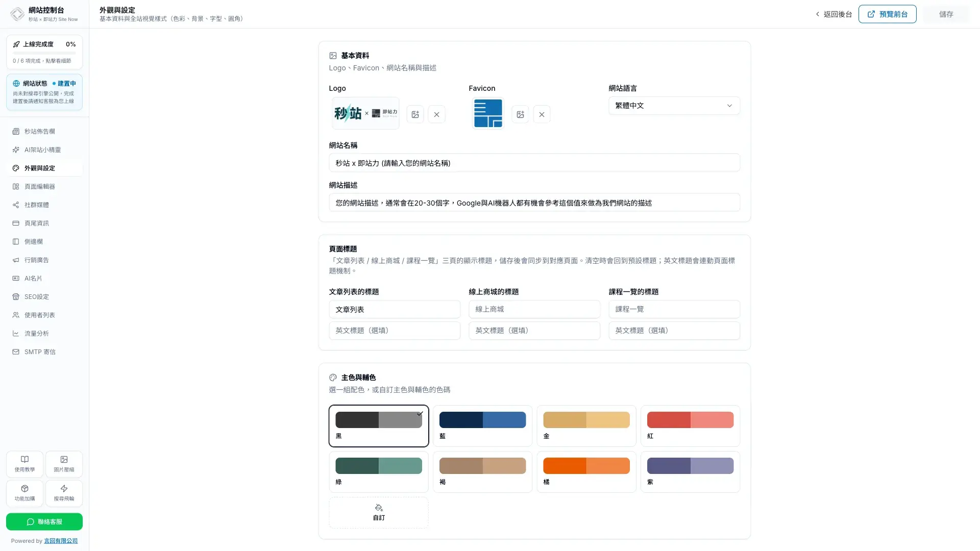Viewport: 980px width, 551px height.
Task: Open the 使用教學 book shortcut
Action: point(24,464)
